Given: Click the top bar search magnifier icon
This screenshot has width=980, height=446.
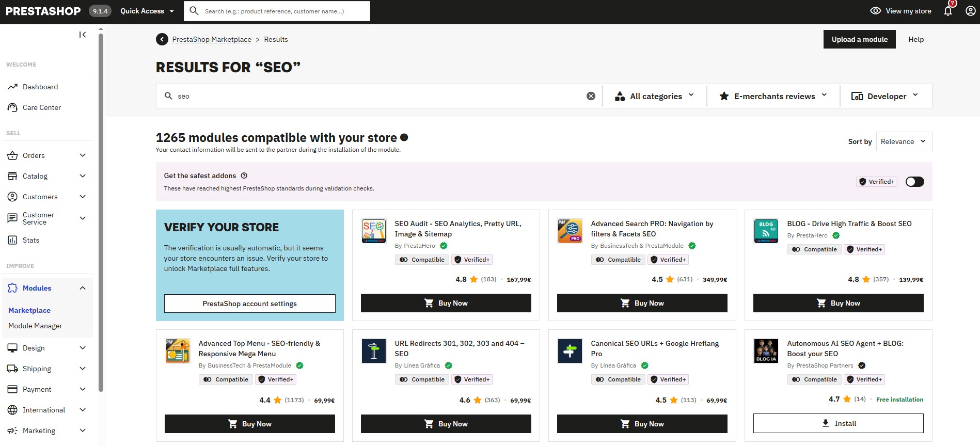Looking at the screenshot, I should click(194, 11).
